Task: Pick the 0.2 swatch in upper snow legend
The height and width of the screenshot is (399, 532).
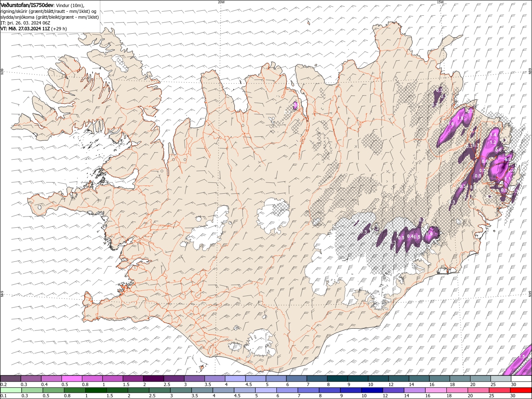Action: tap(11, 378)
